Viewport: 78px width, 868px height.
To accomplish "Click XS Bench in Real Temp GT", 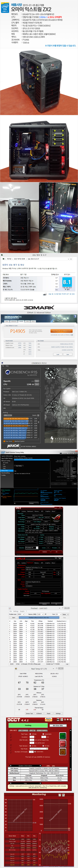I will click(x=39, y=714).
